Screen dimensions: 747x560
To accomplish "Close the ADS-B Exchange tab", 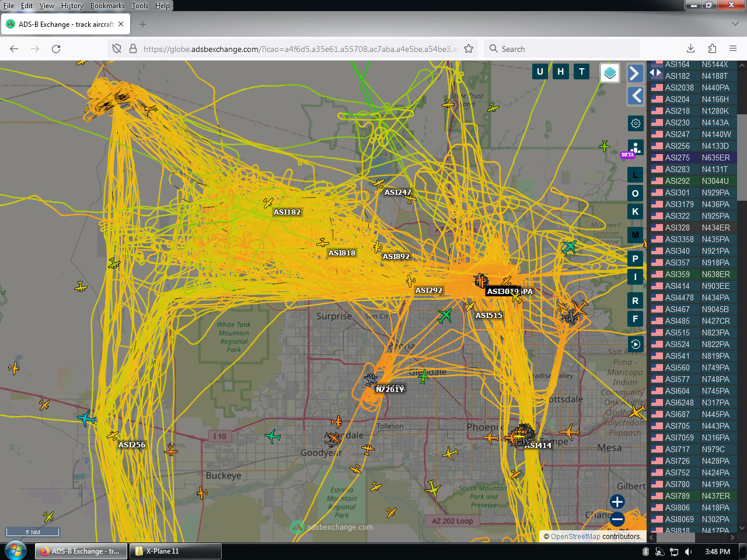I will tap(121, 24).
